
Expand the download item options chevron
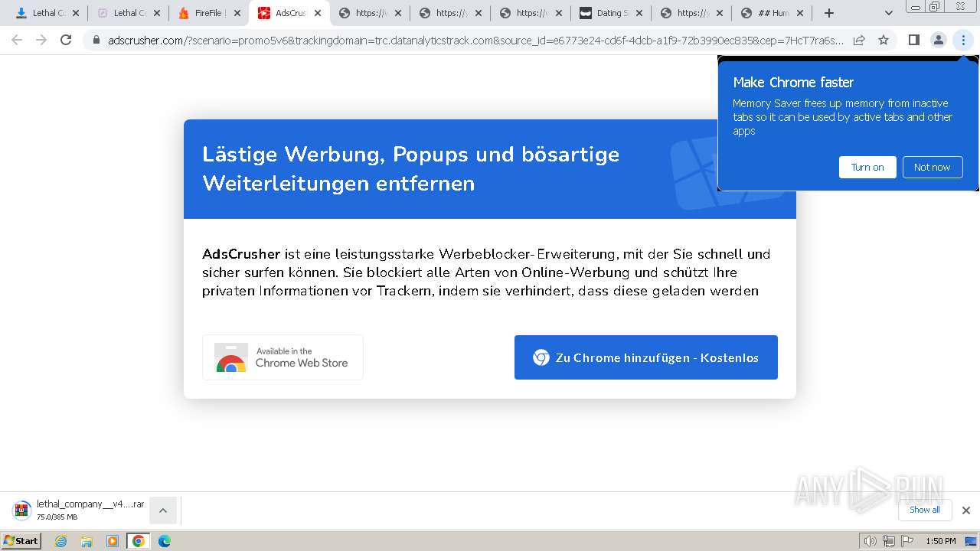(x=163, y=510)
